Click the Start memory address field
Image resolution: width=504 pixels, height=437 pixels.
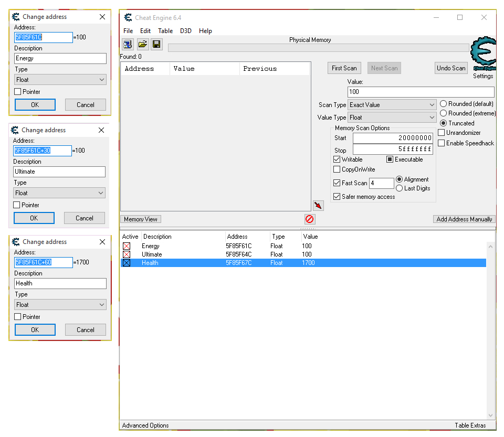click(393, 138)
